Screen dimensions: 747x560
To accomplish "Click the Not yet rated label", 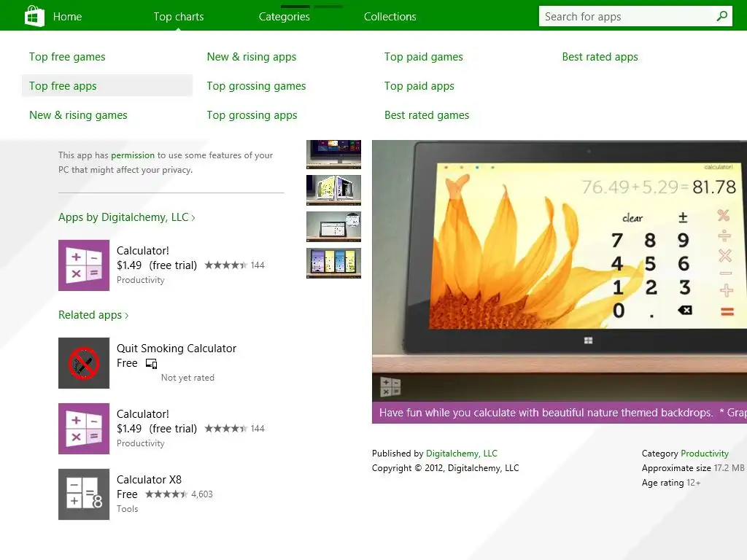I will tap(187, 378).
